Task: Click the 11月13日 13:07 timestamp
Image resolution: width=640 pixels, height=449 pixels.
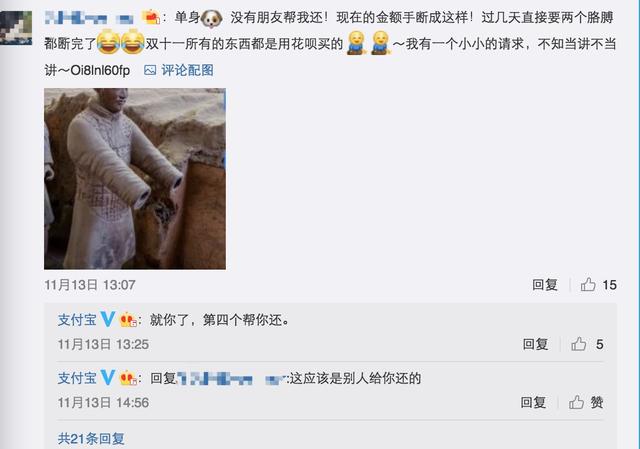Action: pyautogui.click(x=90, y=285)
